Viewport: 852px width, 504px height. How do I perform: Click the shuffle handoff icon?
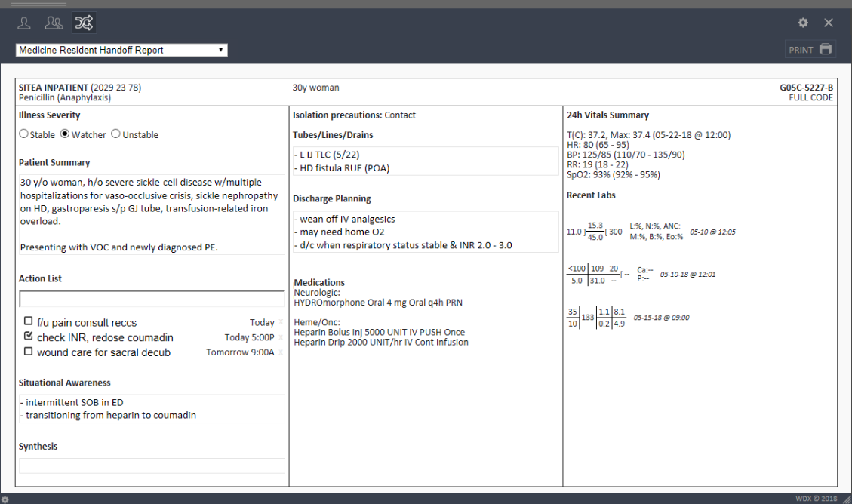pyautogui.click(x=84, y=23)
